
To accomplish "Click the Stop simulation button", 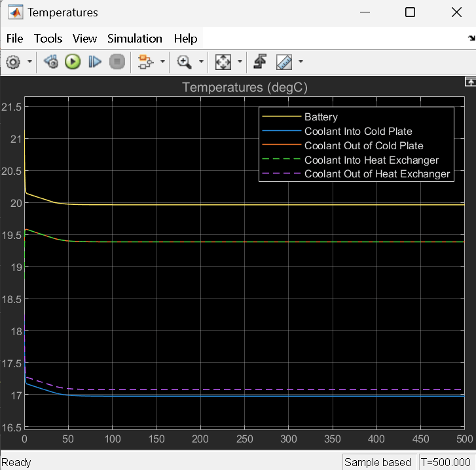I will [x=117, y=62].
